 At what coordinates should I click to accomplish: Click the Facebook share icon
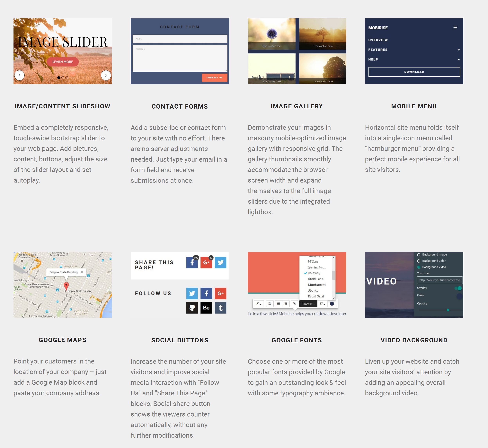point(192,263)
